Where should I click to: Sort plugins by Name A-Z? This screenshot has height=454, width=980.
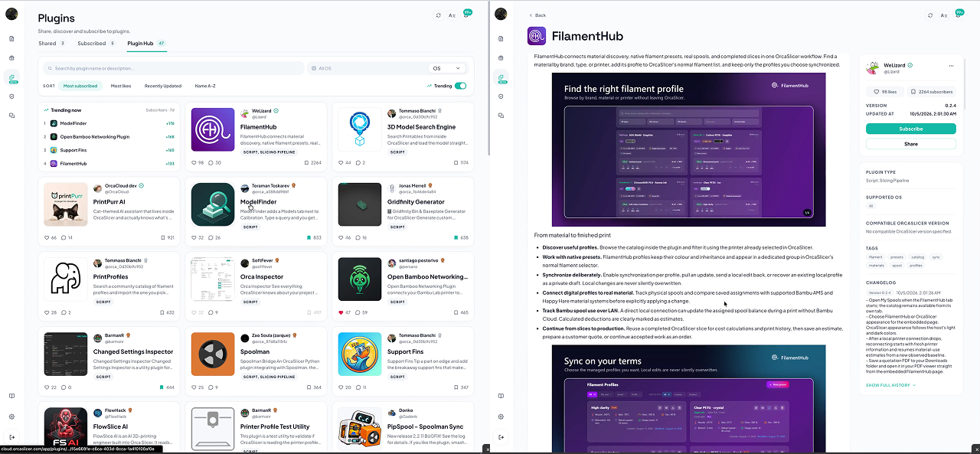pos(205,86)
